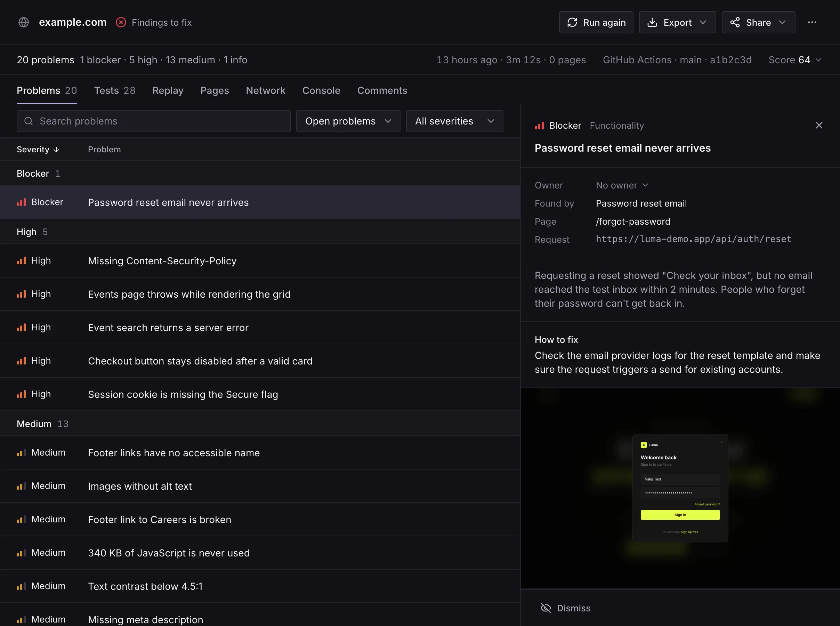This screenshot has height=626, width=840.
Task: Select Text contrast below 4.5:1 row
Action: click(x=260, y=586)
